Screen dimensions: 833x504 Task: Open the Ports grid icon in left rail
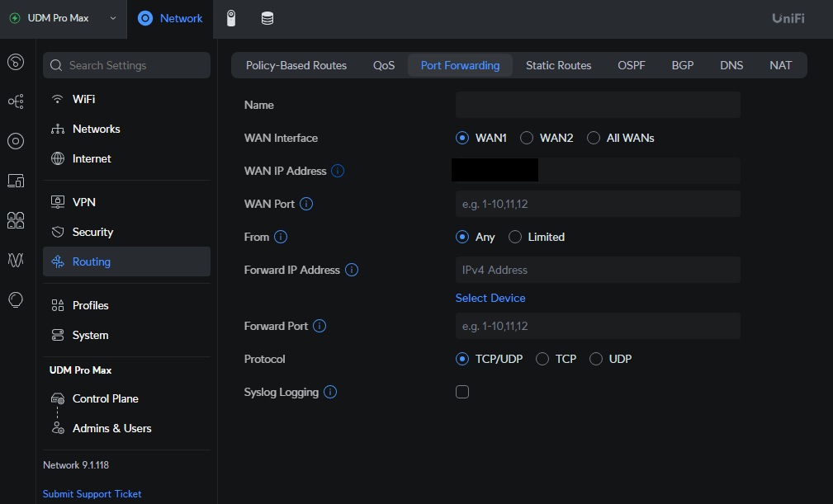[x=16, y=220]
